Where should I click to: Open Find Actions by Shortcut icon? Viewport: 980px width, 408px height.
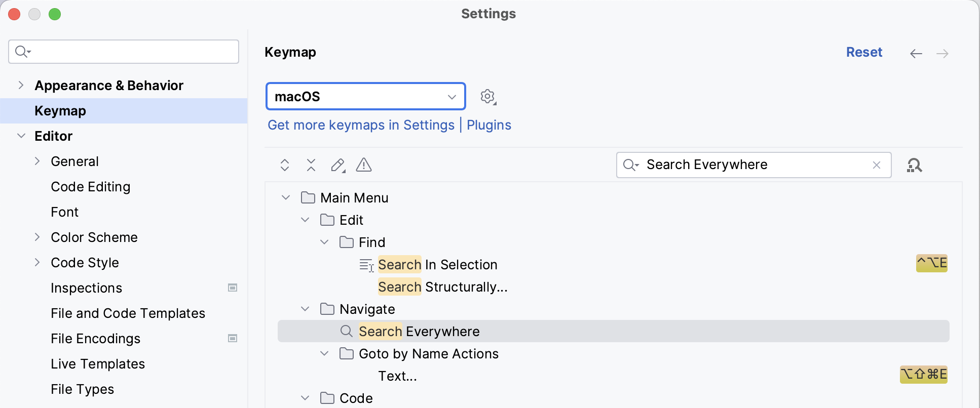click(x=914, y=165)
